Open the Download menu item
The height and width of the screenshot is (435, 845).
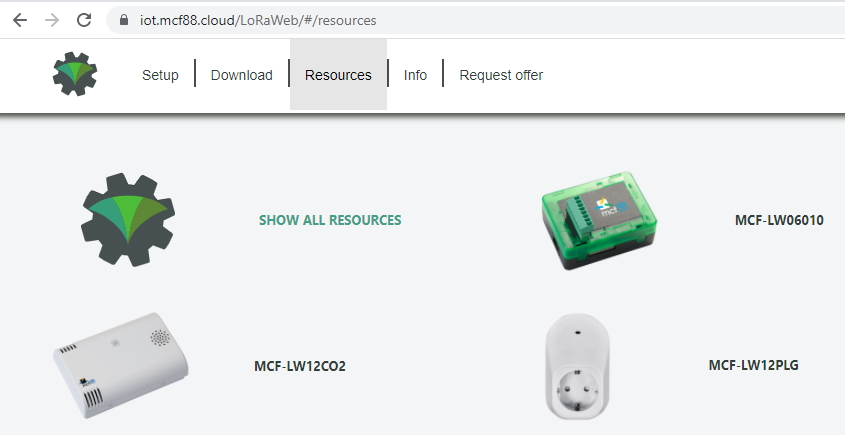[x=241, y=75]
